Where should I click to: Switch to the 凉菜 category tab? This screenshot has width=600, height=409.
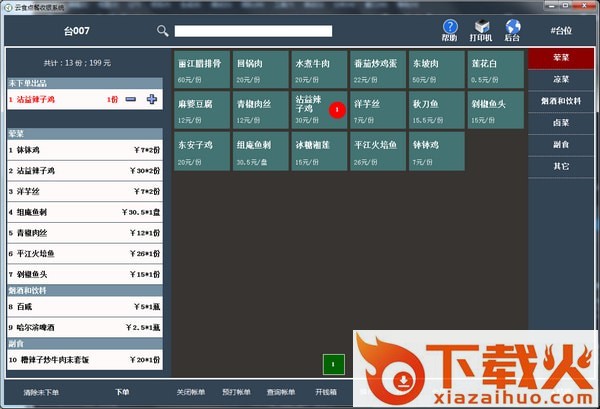click(x=561, y=78)
